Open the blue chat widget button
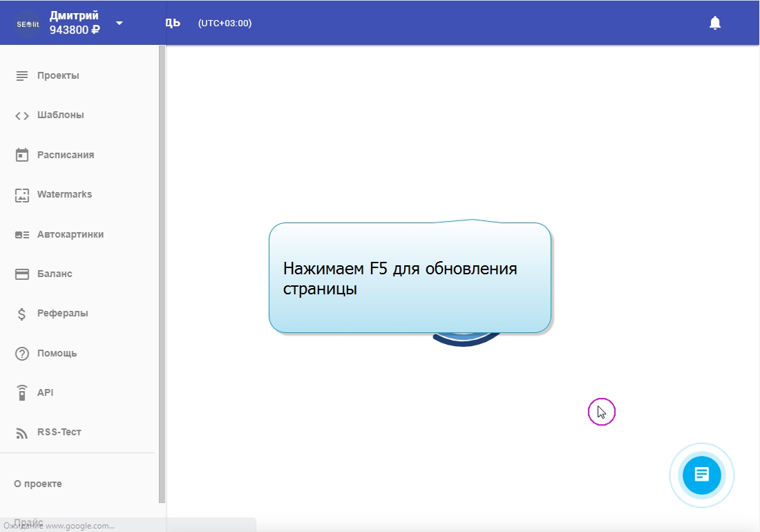Screen dimensions: 760x532 (x=701, y=475)
